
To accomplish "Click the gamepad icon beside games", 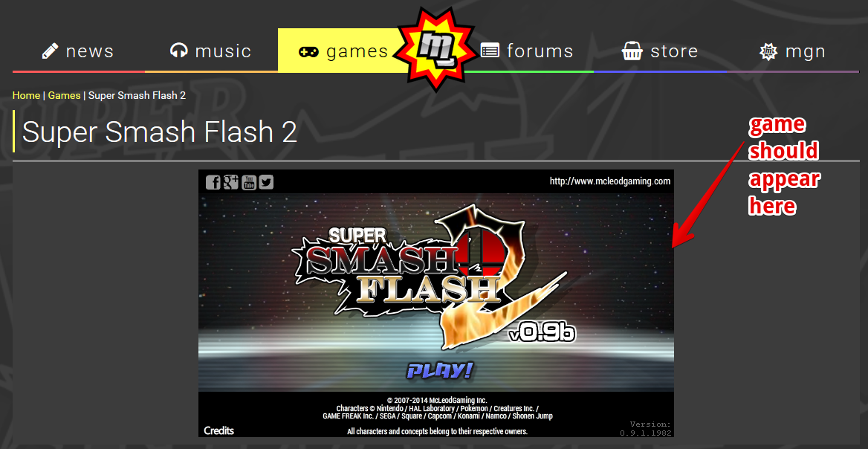I will click(x=308, y=51).
